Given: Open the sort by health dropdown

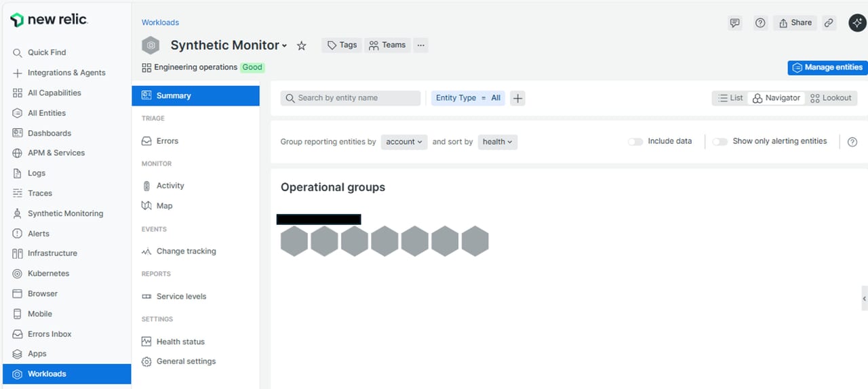Looking at the screenshot, I should point(497,142).
